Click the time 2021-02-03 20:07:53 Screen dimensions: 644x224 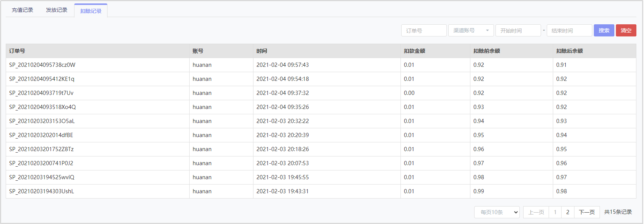[283, 163]
